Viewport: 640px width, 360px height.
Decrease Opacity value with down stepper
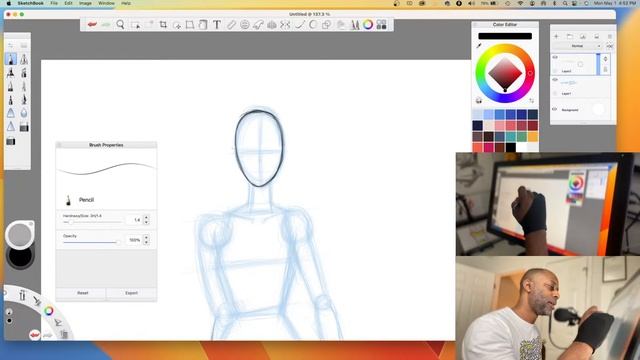click(146, 242)
